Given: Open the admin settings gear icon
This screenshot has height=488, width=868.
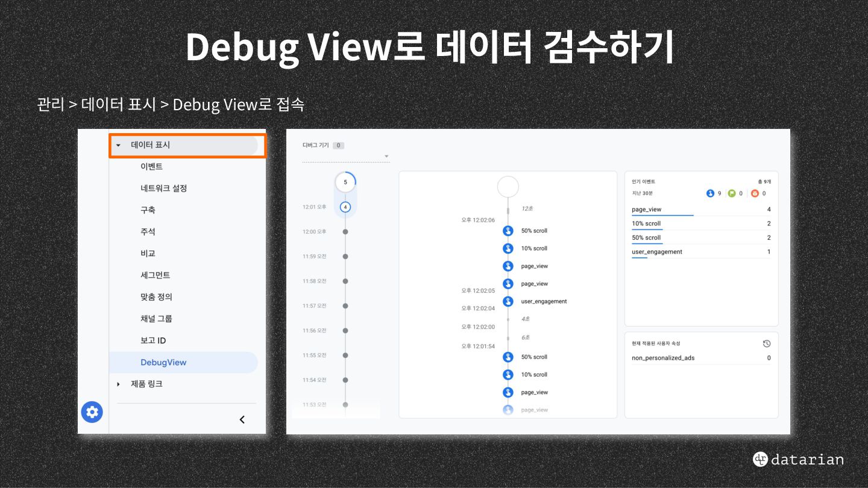Looking at the screenshot, I should pyautogui.click(x=92, y=412).
